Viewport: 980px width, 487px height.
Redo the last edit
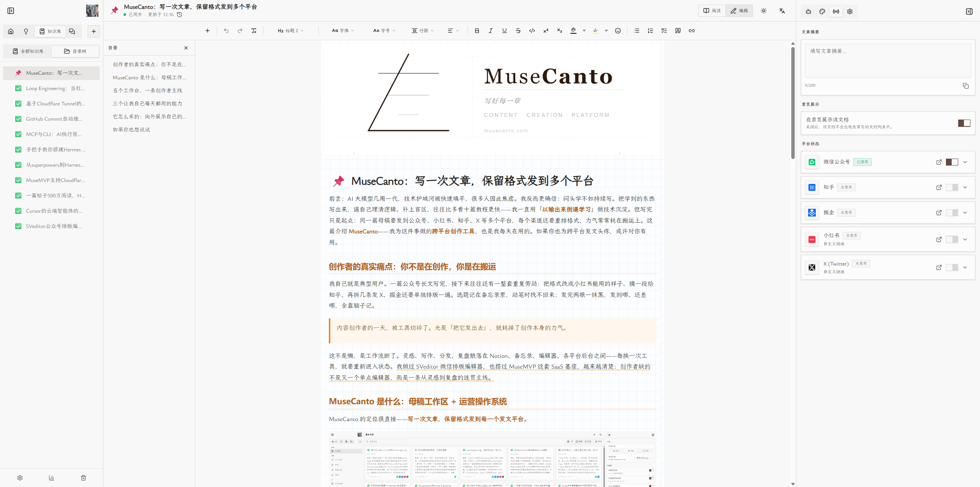pyautogui.click(x=240, y=31)
